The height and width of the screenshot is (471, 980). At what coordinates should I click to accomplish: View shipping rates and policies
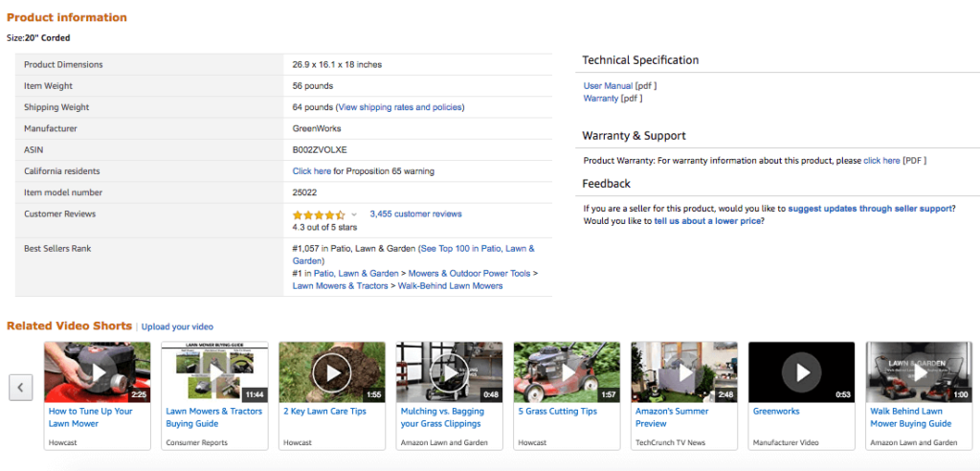pos(400,107)
